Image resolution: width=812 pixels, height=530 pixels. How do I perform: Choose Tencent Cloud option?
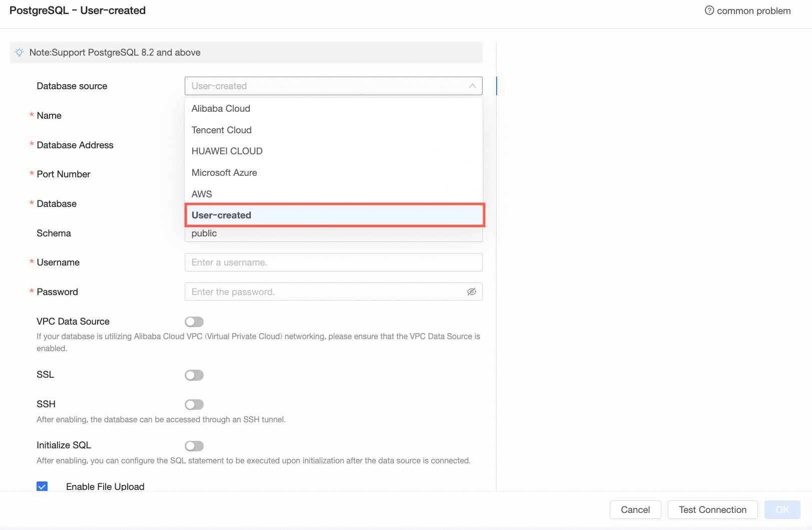tap(221, 130)
